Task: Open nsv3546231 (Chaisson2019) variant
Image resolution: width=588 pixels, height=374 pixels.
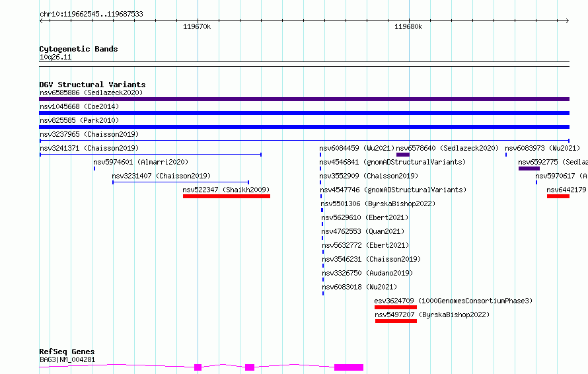Action: click(371, 259)
